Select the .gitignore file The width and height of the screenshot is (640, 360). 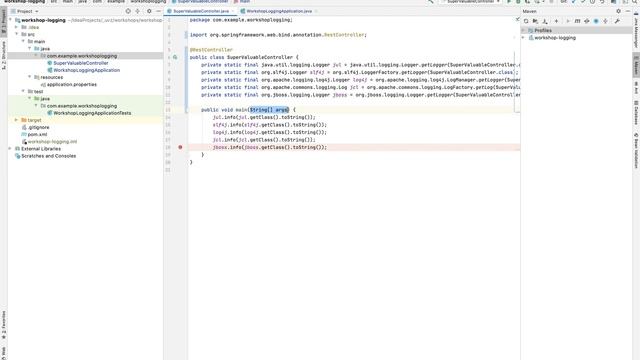point(38,127)
